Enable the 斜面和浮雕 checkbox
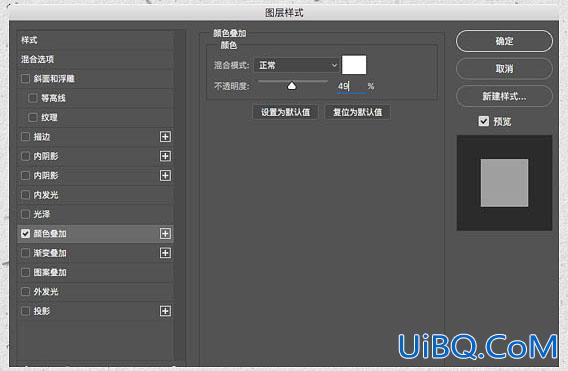 coord(25,78)
